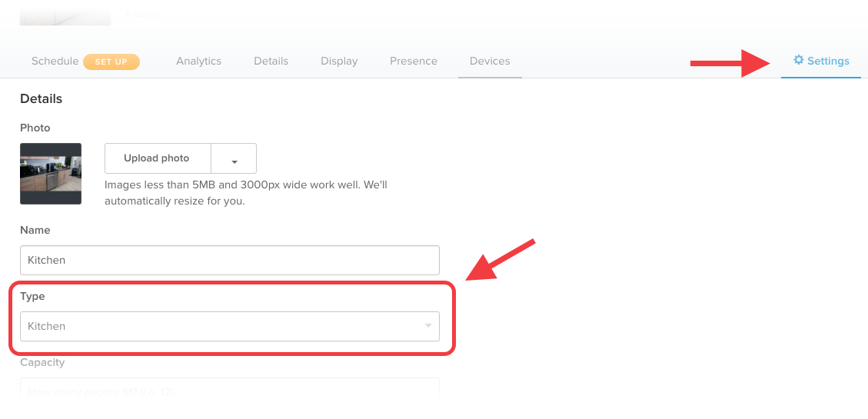The width and height of the screenshot is (868, 419).
Task: Click the Capacity input field
Action: [230, 390]
